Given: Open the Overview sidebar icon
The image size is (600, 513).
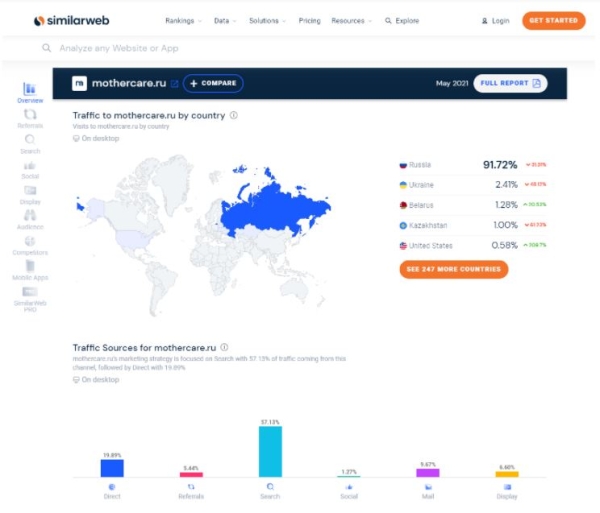Looking at the screenshot, I should (30, 89).
